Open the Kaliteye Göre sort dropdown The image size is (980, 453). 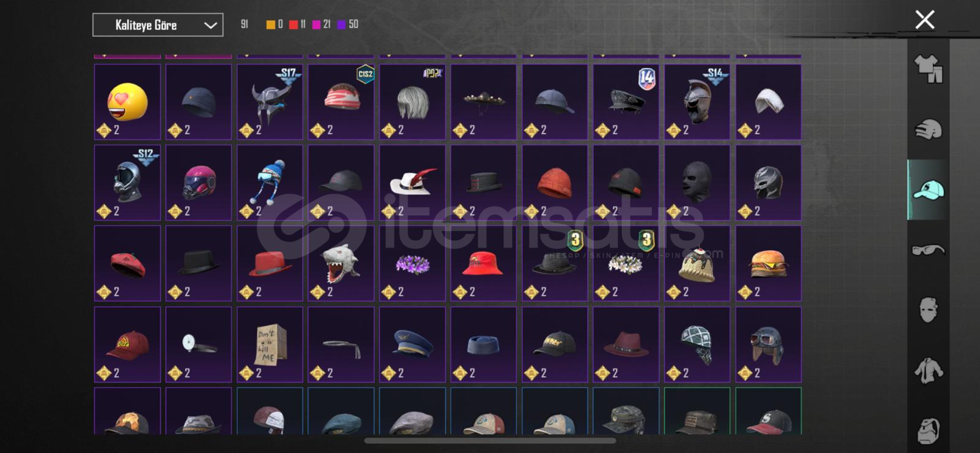[x=158, y=25]
